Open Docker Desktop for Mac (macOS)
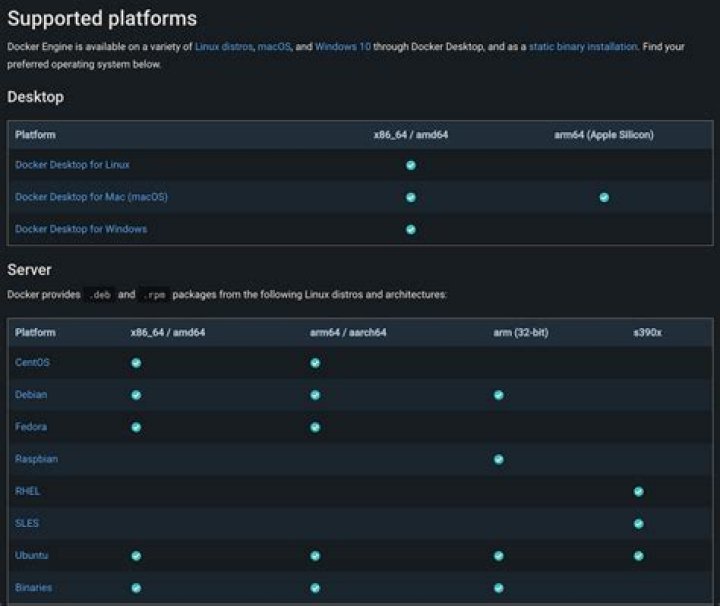Screen dimensions: 720x606 point(91,197)
